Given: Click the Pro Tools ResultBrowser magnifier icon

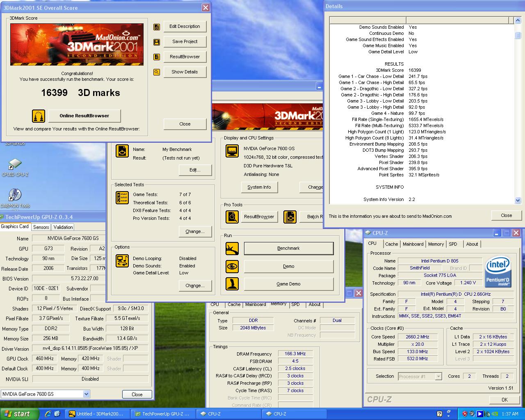Looking at the screenshot, I should pyautogui.click(x=232, y=217).
